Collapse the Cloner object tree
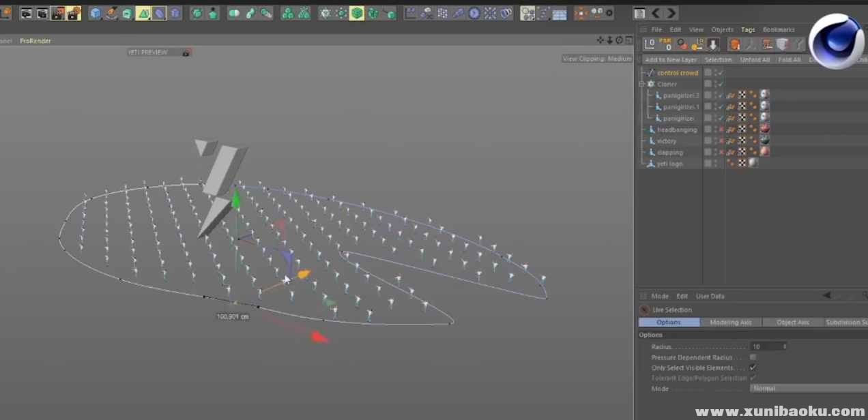This screenshot has width=868, height=420. click(x=641, y=84)
